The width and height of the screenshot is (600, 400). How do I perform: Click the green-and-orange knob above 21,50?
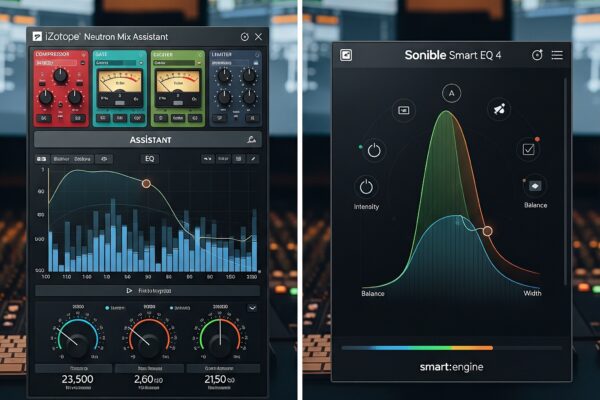(220, 343)
